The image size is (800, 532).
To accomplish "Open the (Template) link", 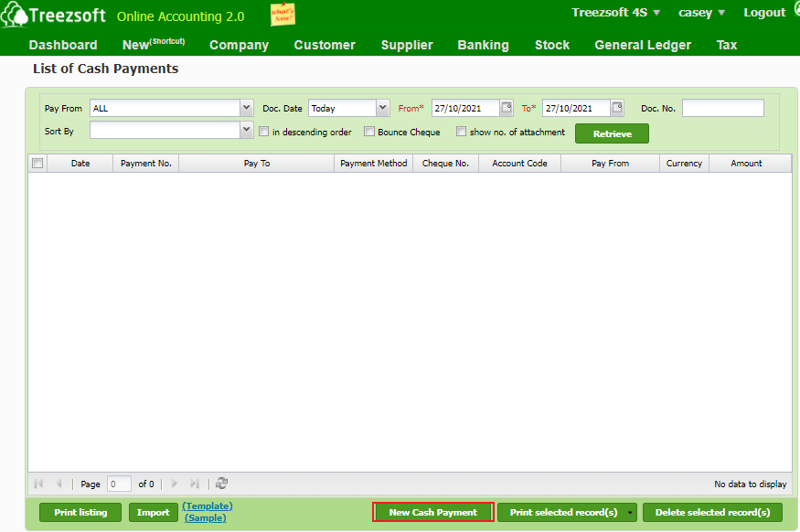I will point(208,506).
